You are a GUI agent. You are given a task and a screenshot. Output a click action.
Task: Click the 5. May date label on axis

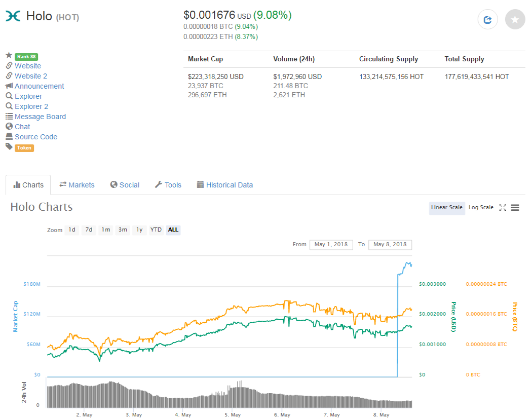(233, 414)
